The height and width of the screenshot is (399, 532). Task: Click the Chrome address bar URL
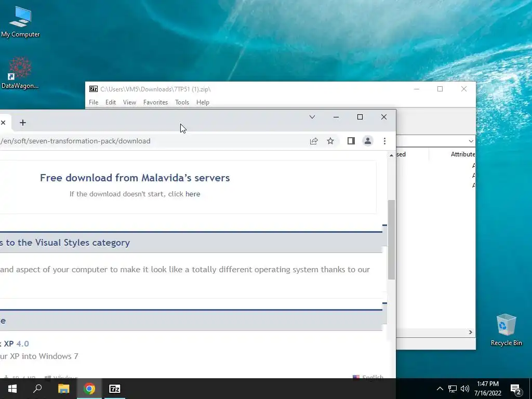pyautogui.click(x=76, y=141)
